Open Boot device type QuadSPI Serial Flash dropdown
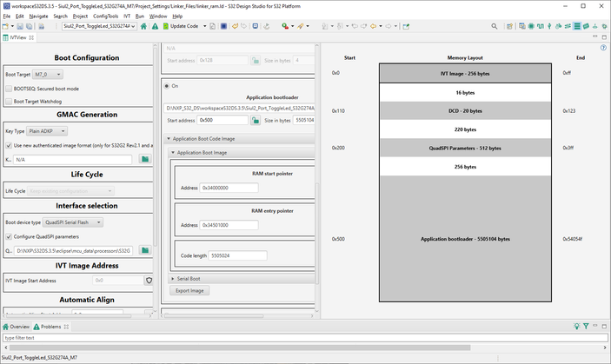 coord(73,222)
